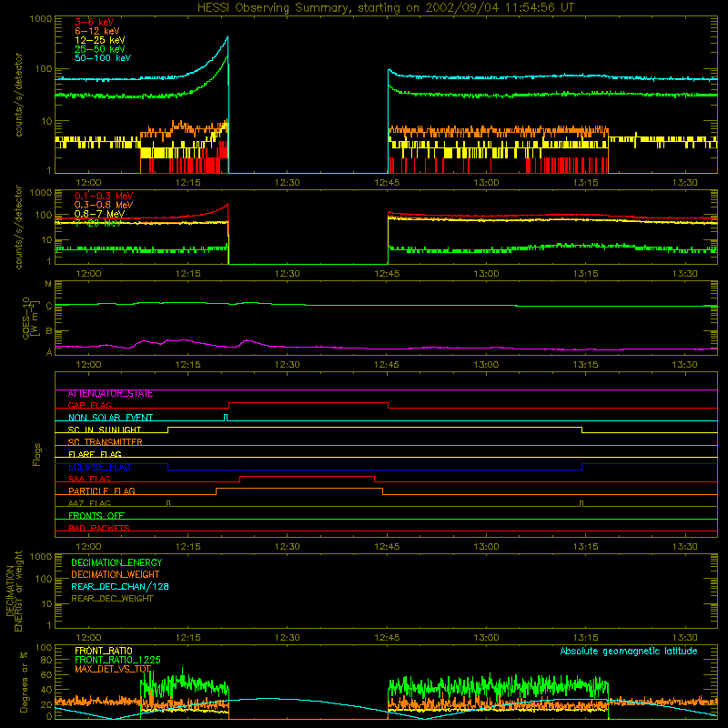
Task: Select the REAR_DEC_WEIGHT legend label
Action: pyautogui.click(x=112, y=599)
